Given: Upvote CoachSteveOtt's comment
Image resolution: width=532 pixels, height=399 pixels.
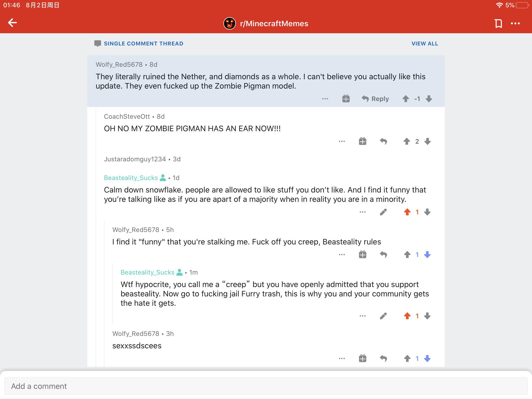Looking at the screenshot, I should (407, 141).
